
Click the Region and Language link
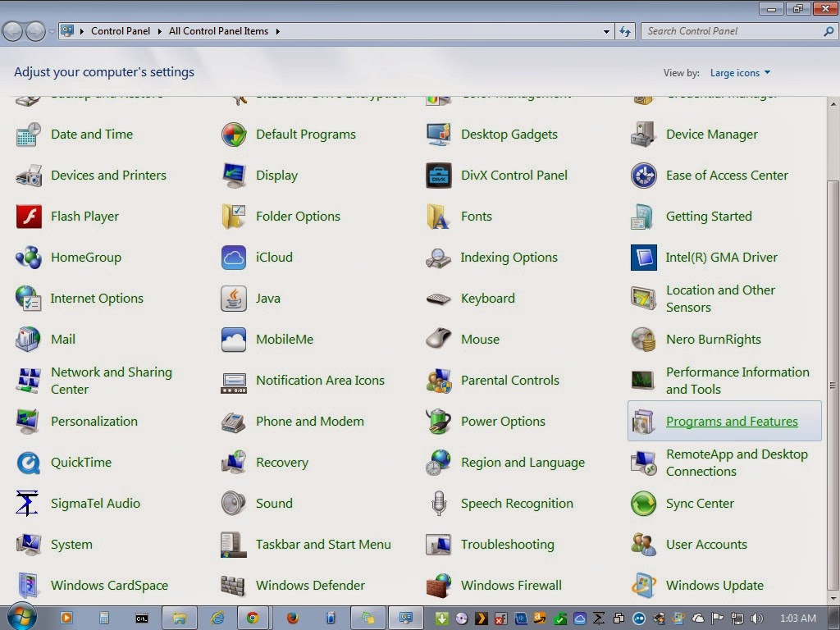pyautogui.click(x=523, y=463)
